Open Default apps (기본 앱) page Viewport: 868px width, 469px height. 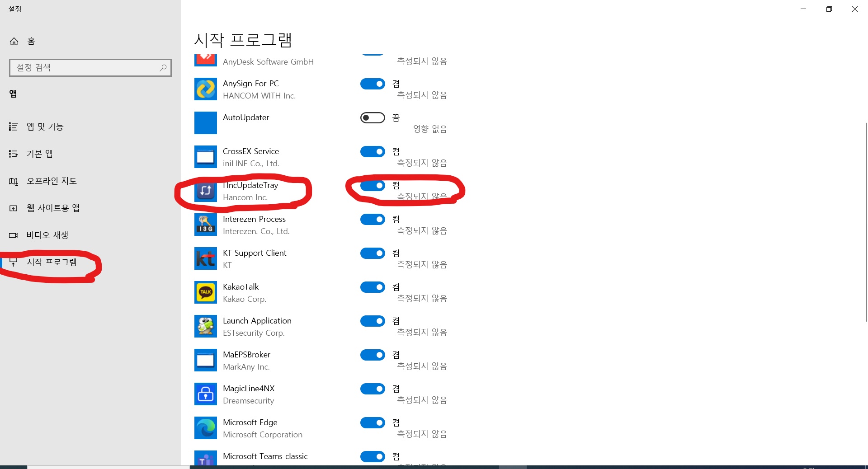[90, 154]
